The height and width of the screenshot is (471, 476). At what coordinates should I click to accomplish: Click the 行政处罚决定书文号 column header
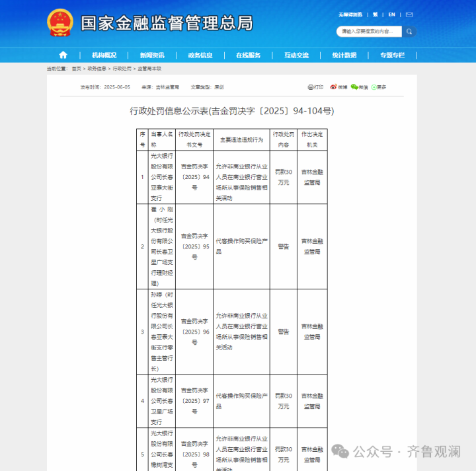click(x=194, y=139)
